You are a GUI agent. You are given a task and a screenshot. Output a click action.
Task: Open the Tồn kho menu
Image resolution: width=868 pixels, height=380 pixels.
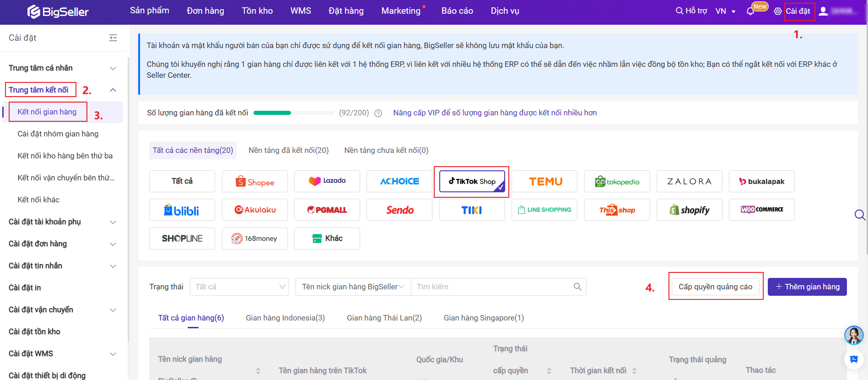[x=257, y=11]
